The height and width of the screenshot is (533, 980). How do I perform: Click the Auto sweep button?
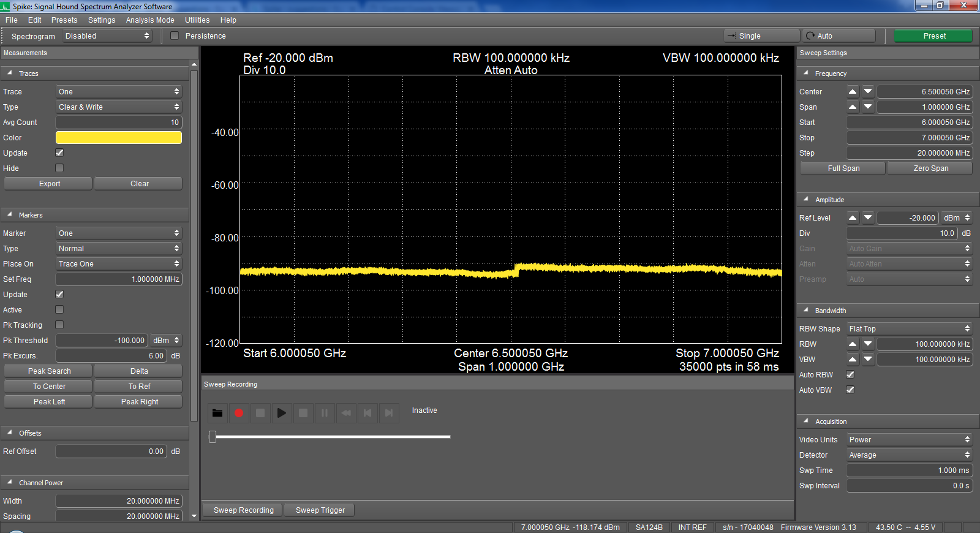(839, 36)
